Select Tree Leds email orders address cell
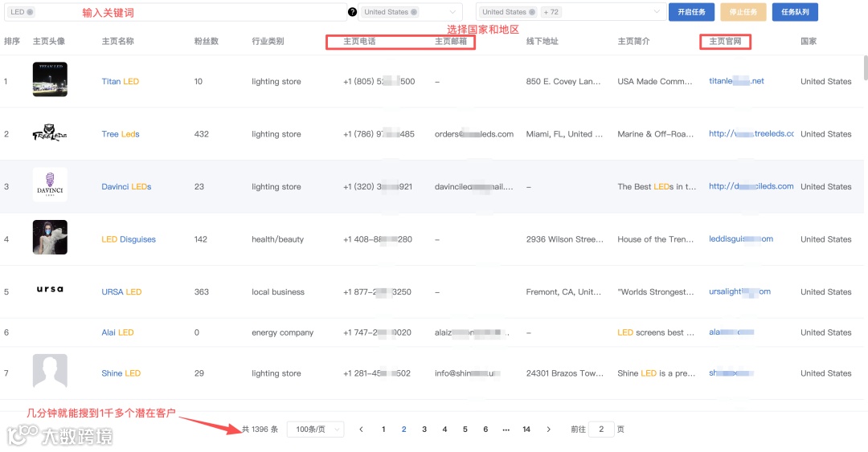The height and width of the screenshot is (452, 868). click(474, 134)
